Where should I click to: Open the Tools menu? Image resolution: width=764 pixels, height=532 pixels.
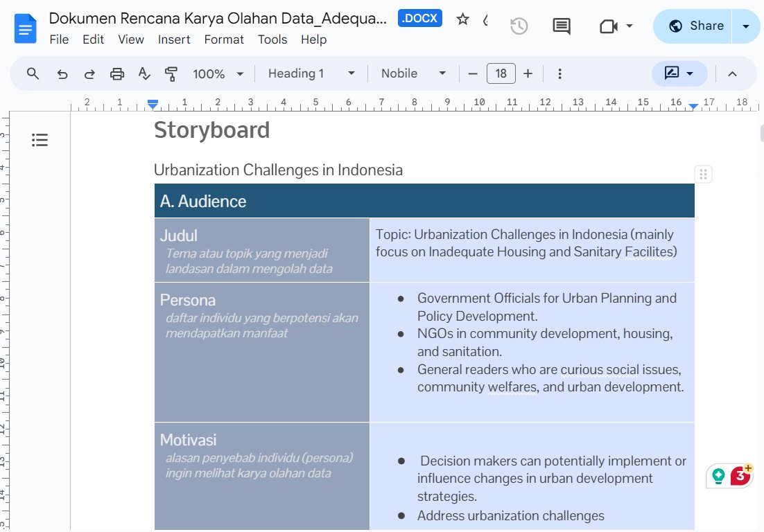[x=272, y=39]
